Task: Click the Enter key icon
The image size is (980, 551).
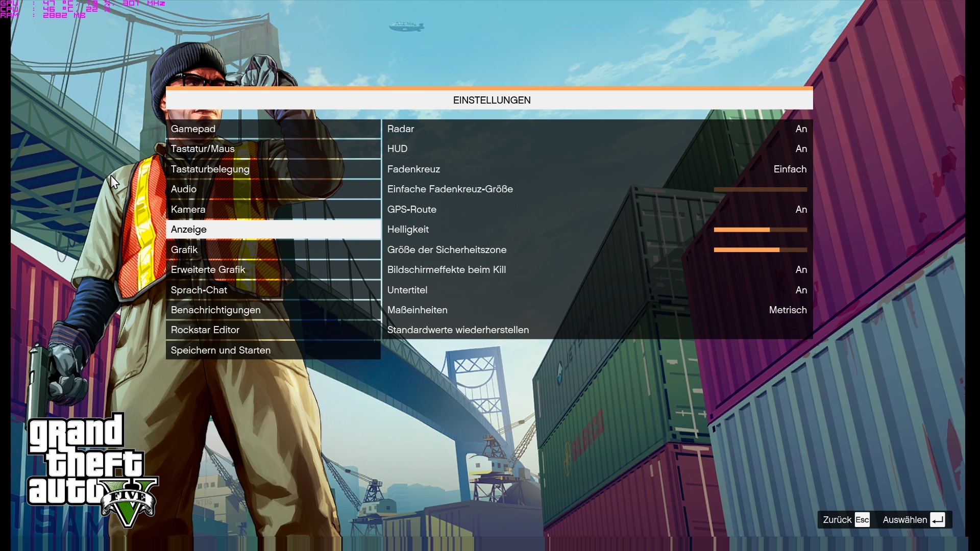Action: tap(937, 519)
